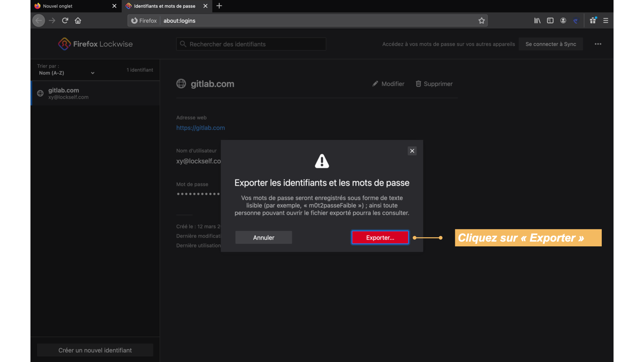Go back with the back arrow

pyautogui.click(x=39, y=20)
